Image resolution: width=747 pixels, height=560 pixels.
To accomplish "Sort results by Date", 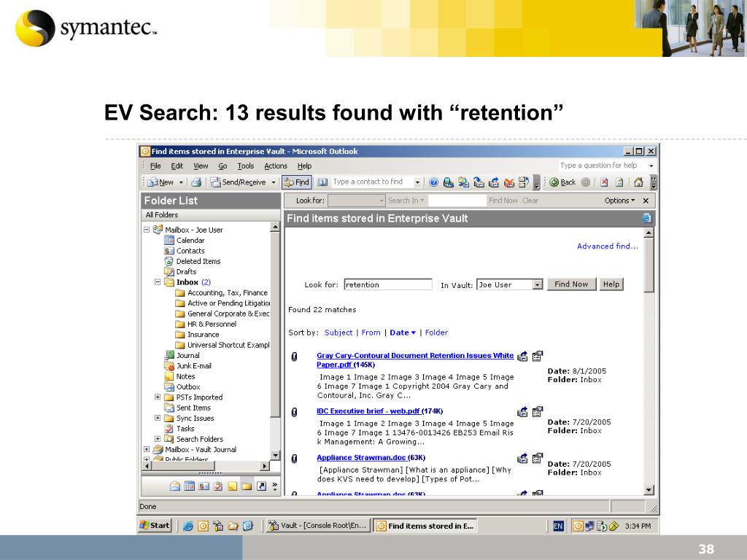I will [403, 332].
